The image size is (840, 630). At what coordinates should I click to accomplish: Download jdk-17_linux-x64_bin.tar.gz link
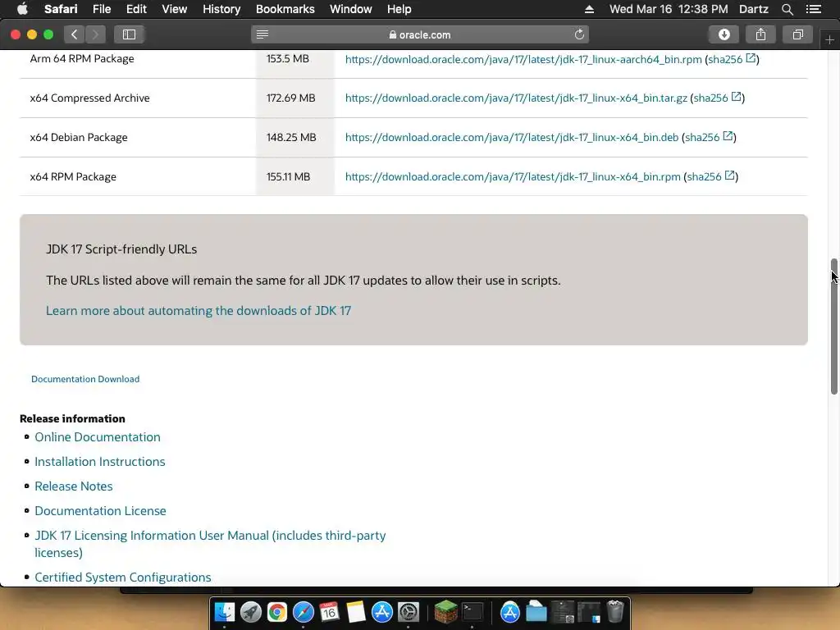point(516,98)
